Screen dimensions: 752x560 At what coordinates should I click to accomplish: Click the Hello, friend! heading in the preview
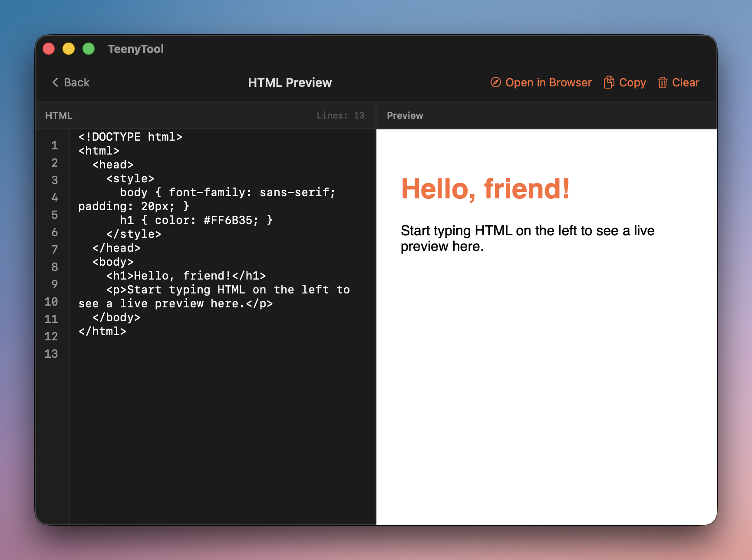pyautogui.click(x=486, y=188)
